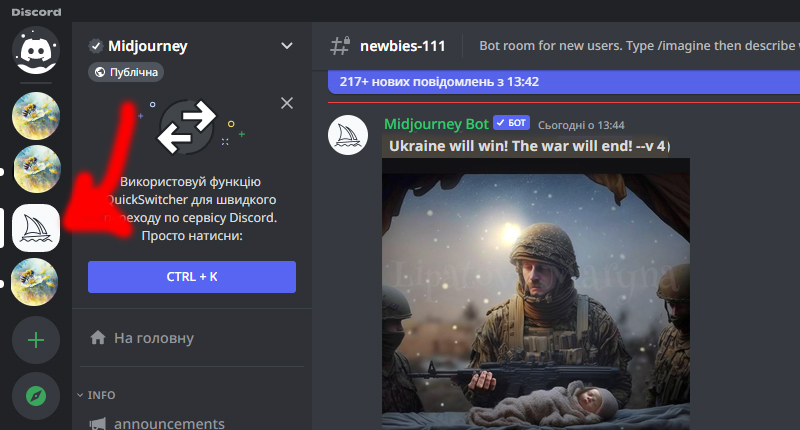Close the QuickSwitcher tip panel
The width and height of the screenshot is (800, 430).
tap(287, 103)
